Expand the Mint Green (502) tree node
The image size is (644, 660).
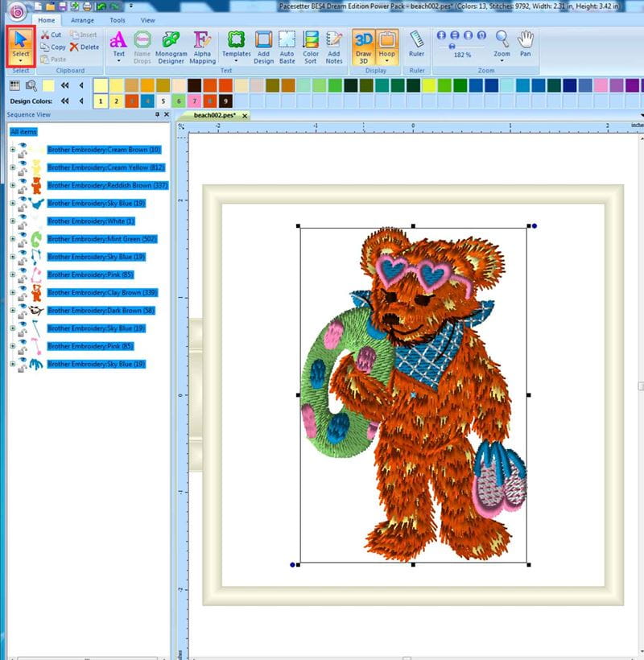tap(13, 239)
